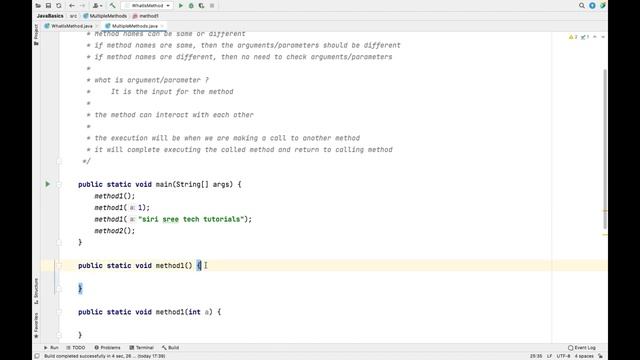This screenshot has height=360, width=640.
Task: Open Search Everywhere magnifier icon
Action: [582, 5]
